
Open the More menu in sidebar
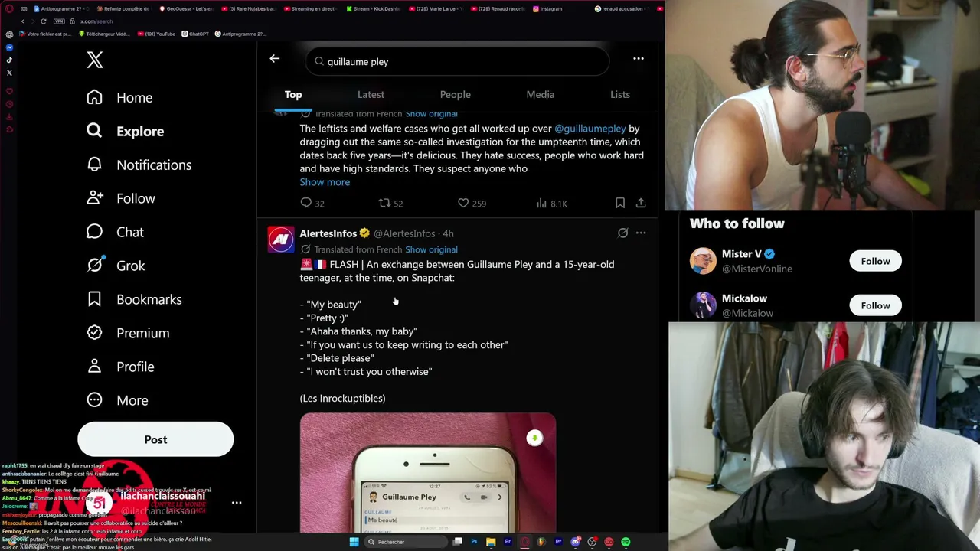[x=117, y=400]
